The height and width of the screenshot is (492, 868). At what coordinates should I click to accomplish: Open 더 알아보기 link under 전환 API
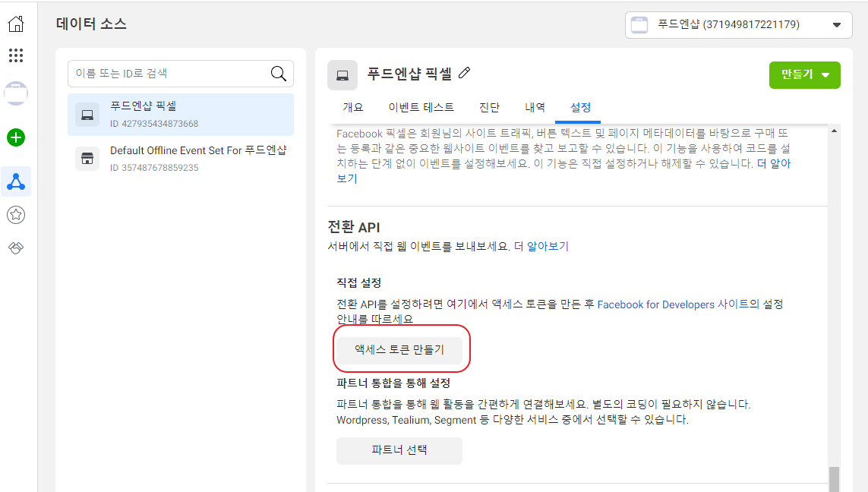pos(541,246)
